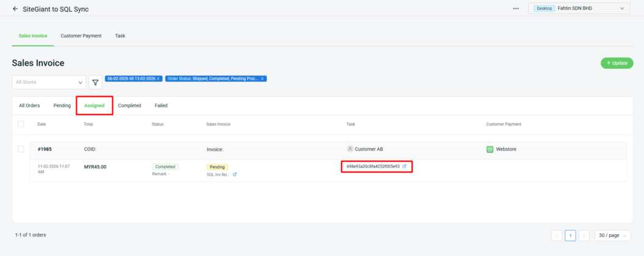Viewport: 644px width, 256px height.
Task: Go to pagination page 1
Action: tap(570, 235)
